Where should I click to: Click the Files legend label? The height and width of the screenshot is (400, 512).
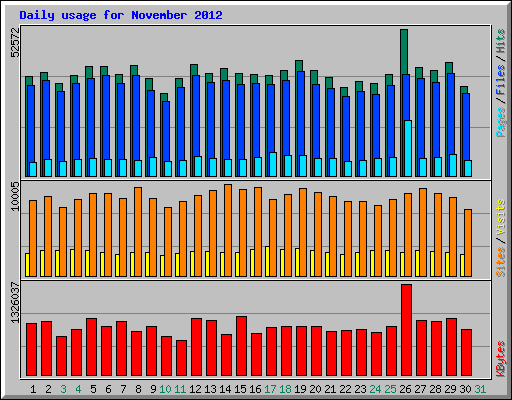click(x=501, y=80)
